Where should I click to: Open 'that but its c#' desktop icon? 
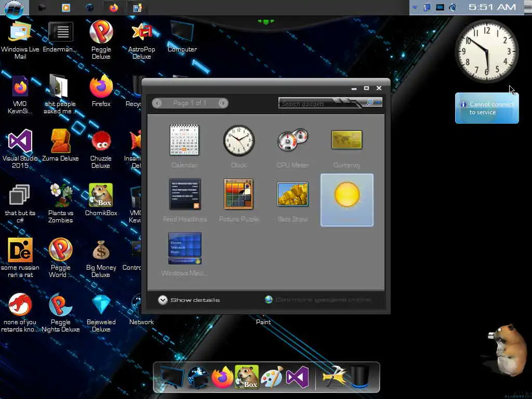(20, 203)
